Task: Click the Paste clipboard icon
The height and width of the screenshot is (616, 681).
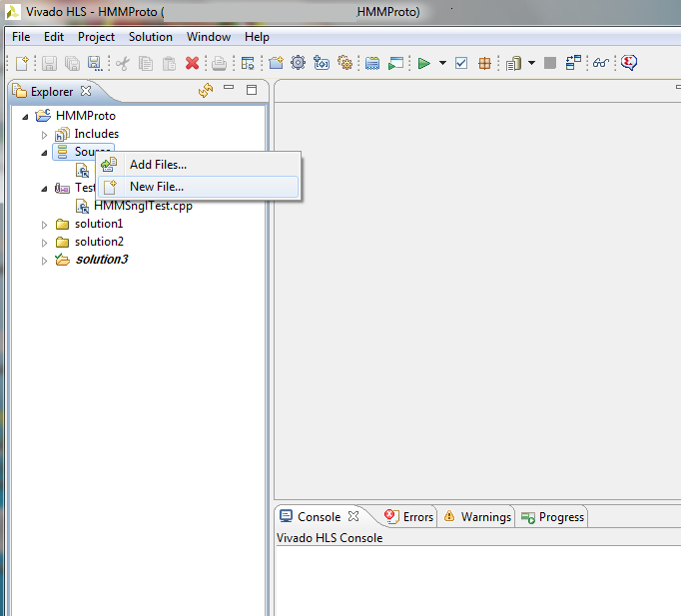Action: [x=169, y=63]
